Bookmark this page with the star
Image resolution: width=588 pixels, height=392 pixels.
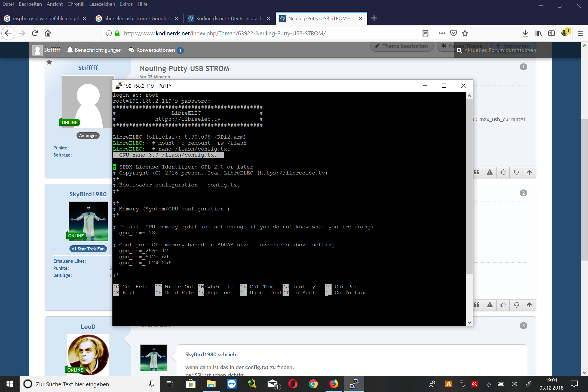click(x=465, y=33)
